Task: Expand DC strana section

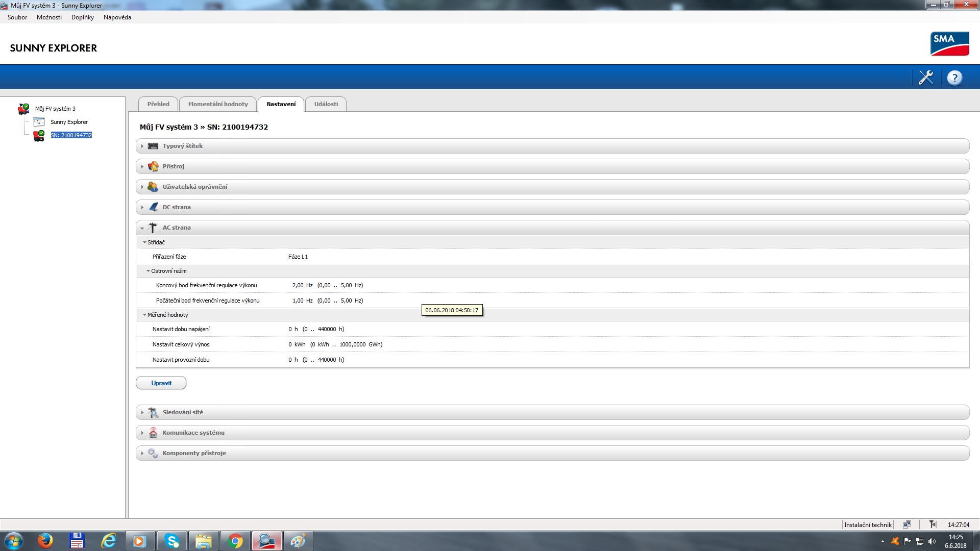Action: coord(176,207)
